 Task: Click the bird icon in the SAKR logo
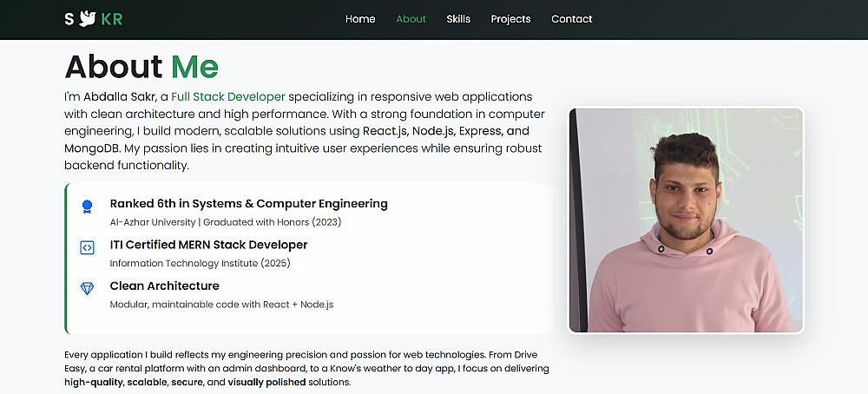(x=87, y=18)
